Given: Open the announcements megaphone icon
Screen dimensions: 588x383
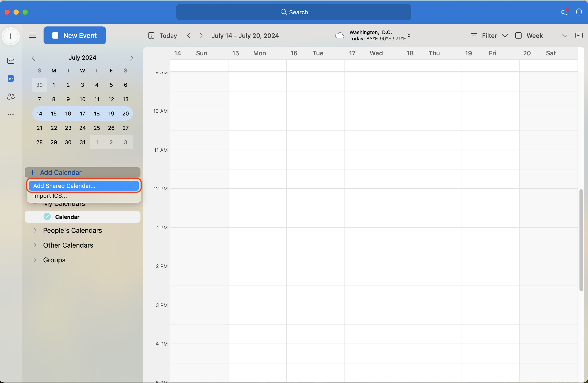Looking at the screenshot, I should (x=564, y=12).
